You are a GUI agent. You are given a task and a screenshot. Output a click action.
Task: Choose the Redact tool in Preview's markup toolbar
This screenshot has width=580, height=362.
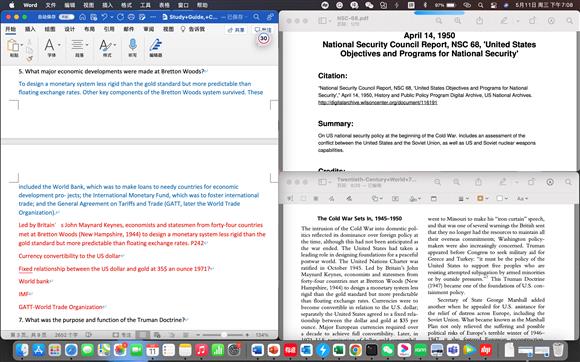[316, 199]
